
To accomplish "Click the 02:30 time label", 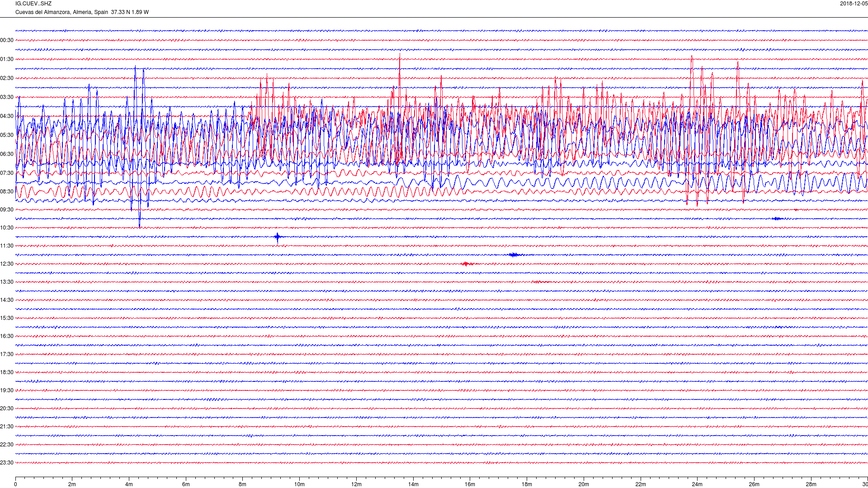I will point(7,78).
